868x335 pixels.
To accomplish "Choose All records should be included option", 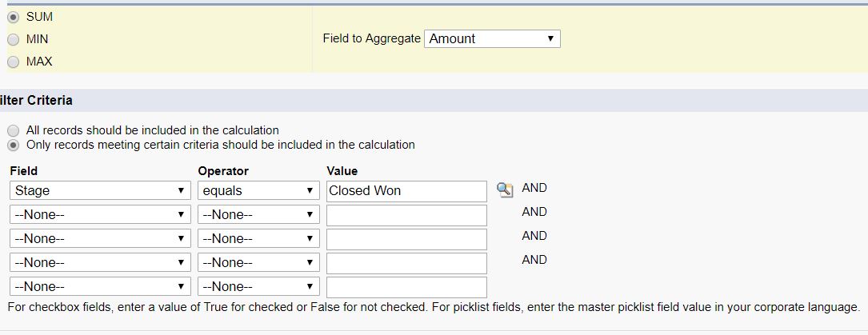I will [x=14, y=130].
